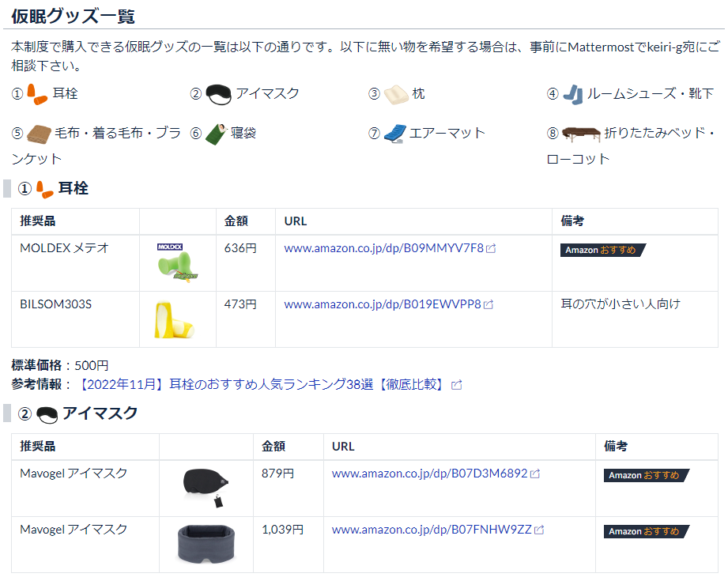The image size is (728, 581).
Task: Click the pillow icon beside 枕
Action: pyautogui.click(x=396, y=94)
